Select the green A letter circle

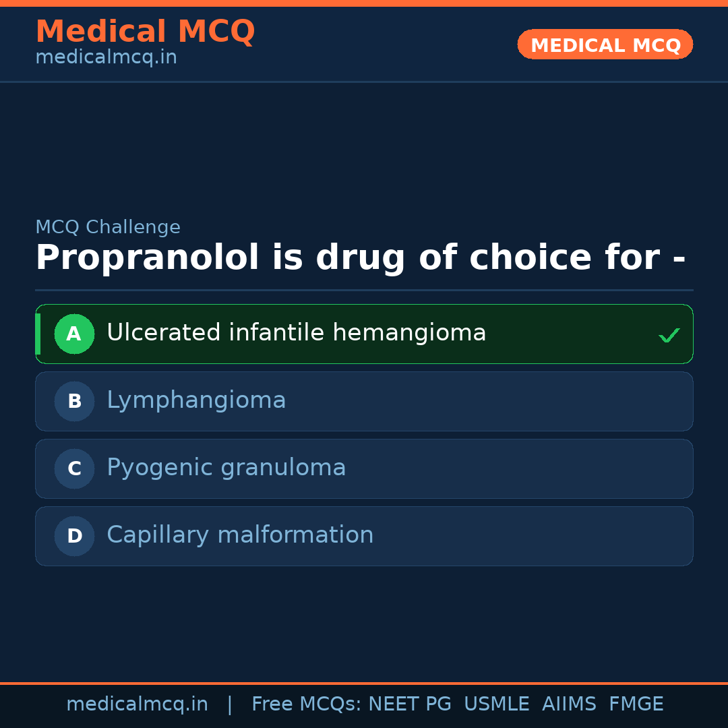point(74,334)
